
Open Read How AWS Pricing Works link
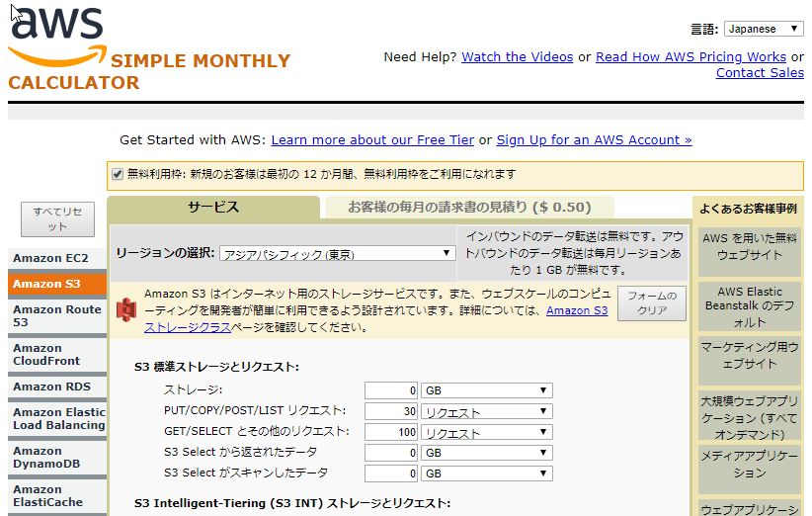690,57
